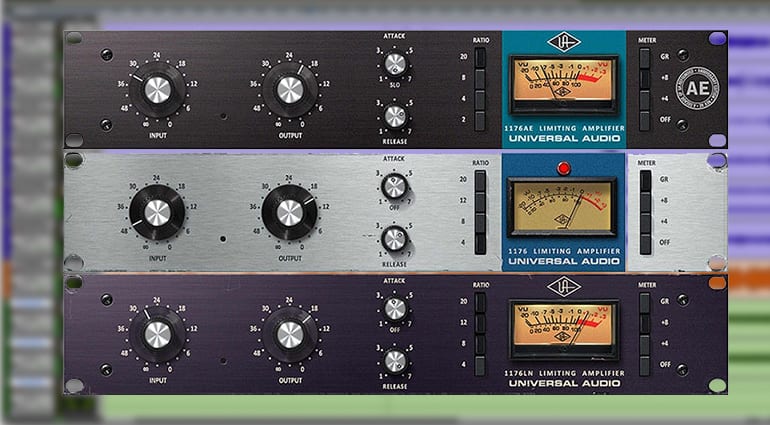The image size is (770, 425).
Task: Select ratio 8 on the 1176AE
Action: click(x=480, y=79)
